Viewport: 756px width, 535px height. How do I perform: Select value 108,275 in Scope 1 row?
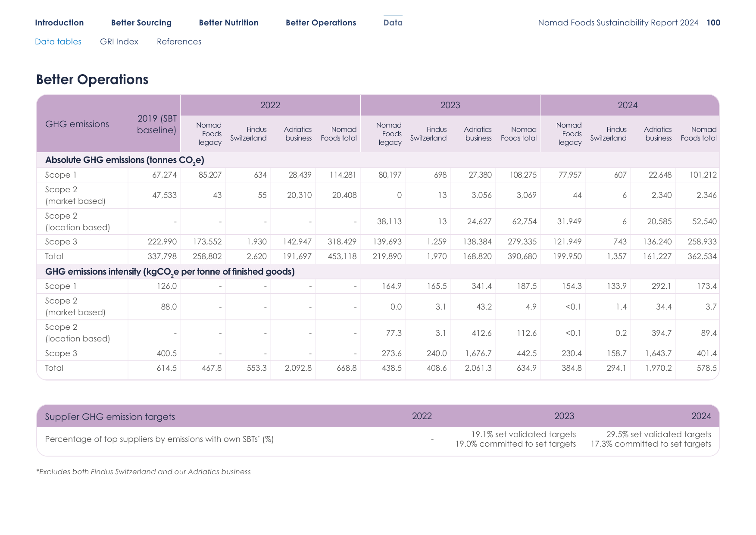523,175
